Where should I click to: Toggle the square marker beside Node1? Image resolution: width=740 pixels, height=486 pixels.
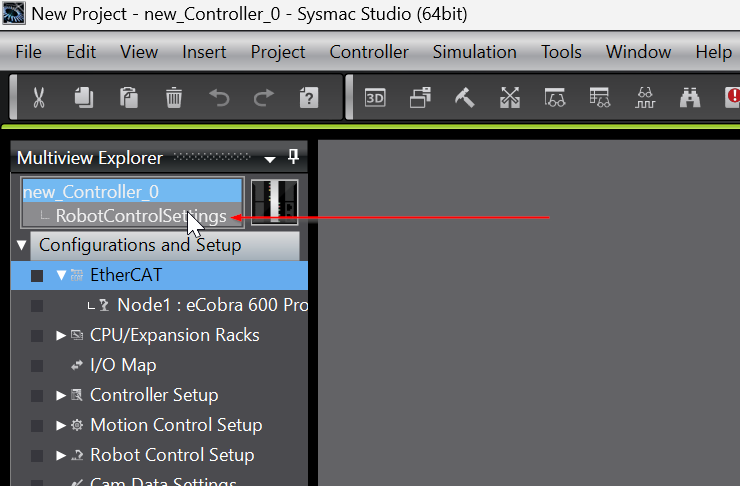pyautogui.click(x=37, y=306)
